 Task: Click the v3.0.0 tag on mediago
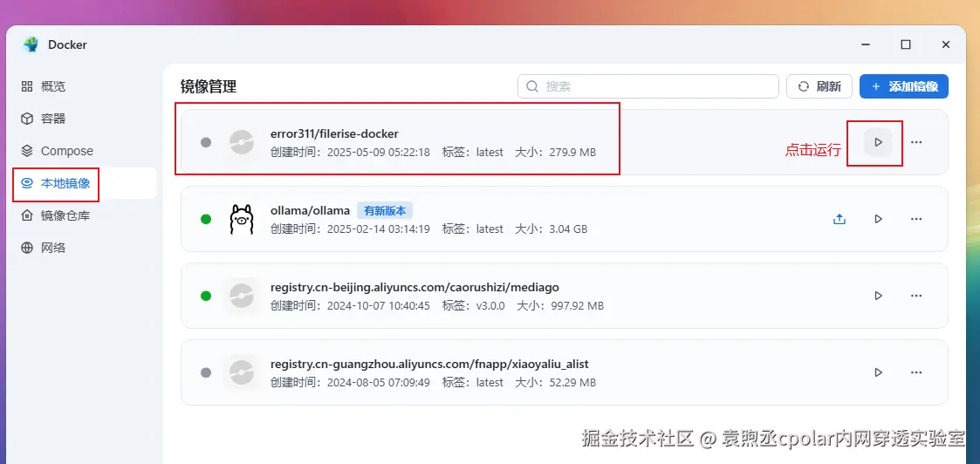click(490, 305)
